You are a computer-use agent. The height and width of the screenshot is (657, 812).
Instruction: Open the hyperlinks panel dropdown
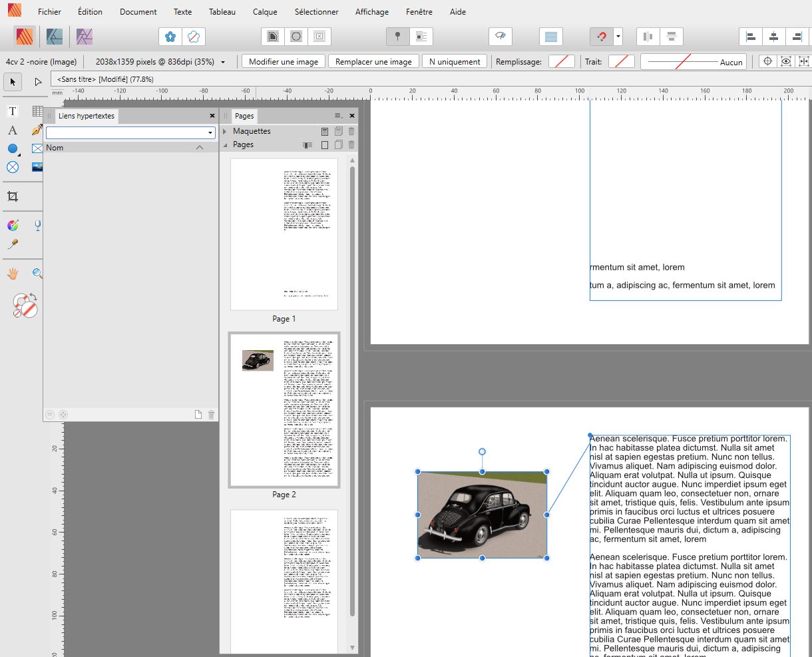[210, 133]
